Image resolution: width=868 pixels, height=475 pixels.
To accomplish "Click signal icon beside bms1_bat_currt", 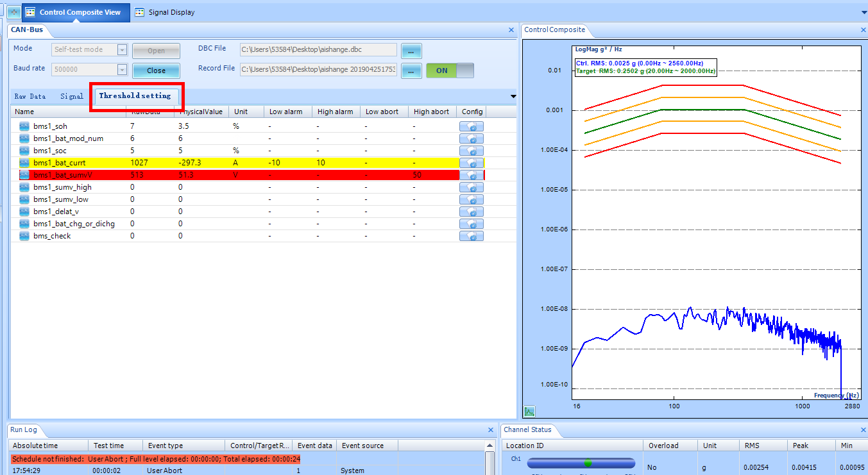I will coord(24,163).
